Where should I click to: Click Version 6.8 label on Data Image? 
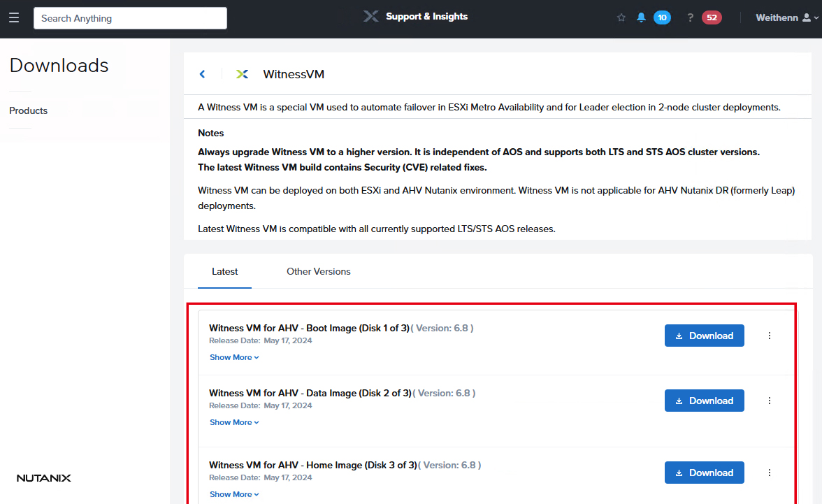pos(444,394)
